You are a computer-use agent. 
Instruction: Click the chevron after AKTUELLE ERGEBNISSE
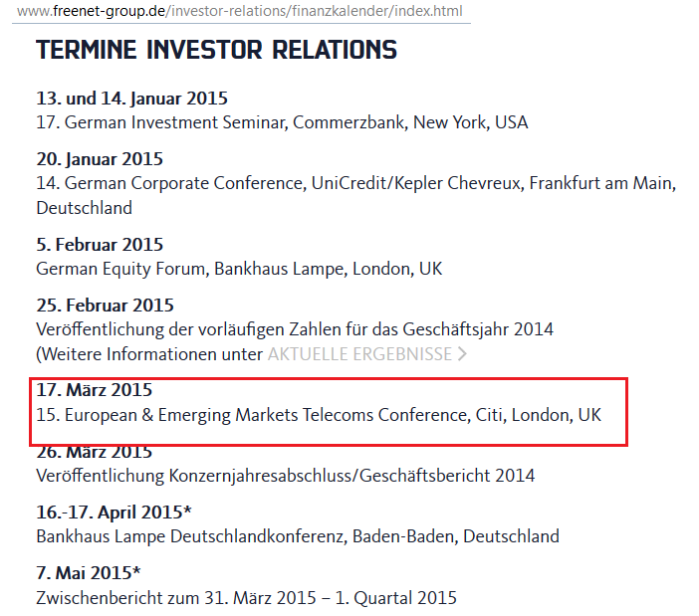pyautogui.click(x=462, y=354)
